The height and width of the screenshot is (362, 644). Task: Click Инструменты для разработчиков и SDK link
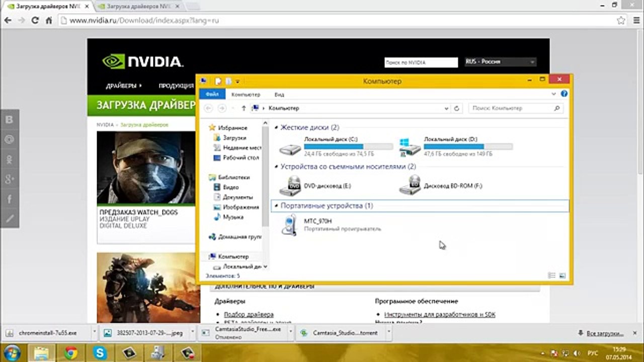[x=440, y=315]
